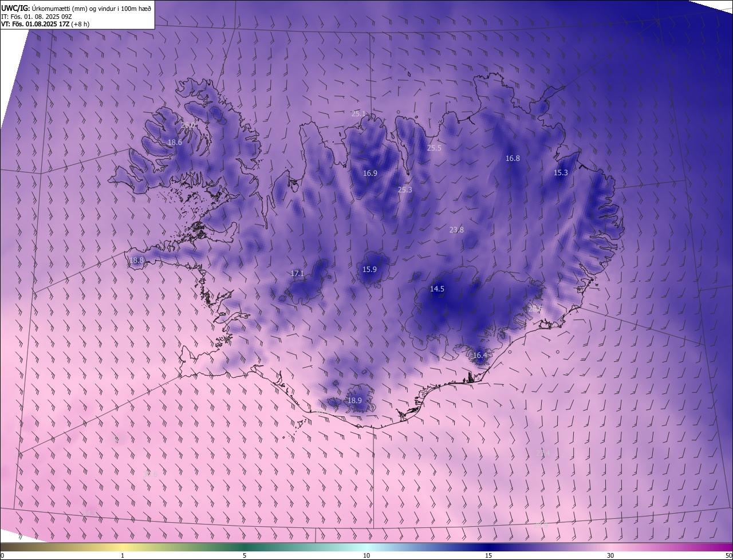Click the map value 18.8
The image size is (733, 560).
(136, 260)
